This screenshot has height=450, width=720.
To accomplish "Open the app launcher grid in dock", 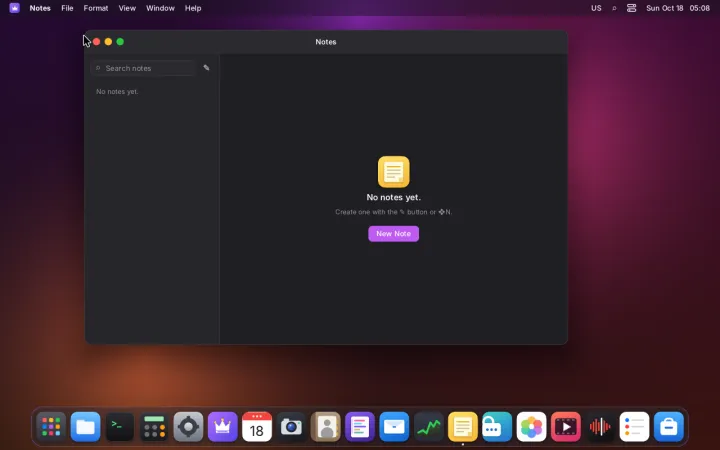I will pyautogui.click(x=51, y=427).
